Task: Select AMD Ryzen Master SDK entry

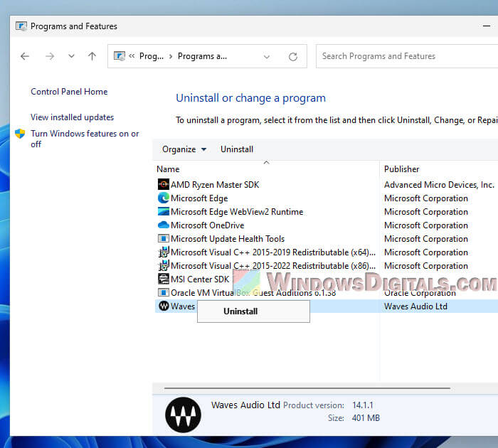Action: click(x=215, y=184)
